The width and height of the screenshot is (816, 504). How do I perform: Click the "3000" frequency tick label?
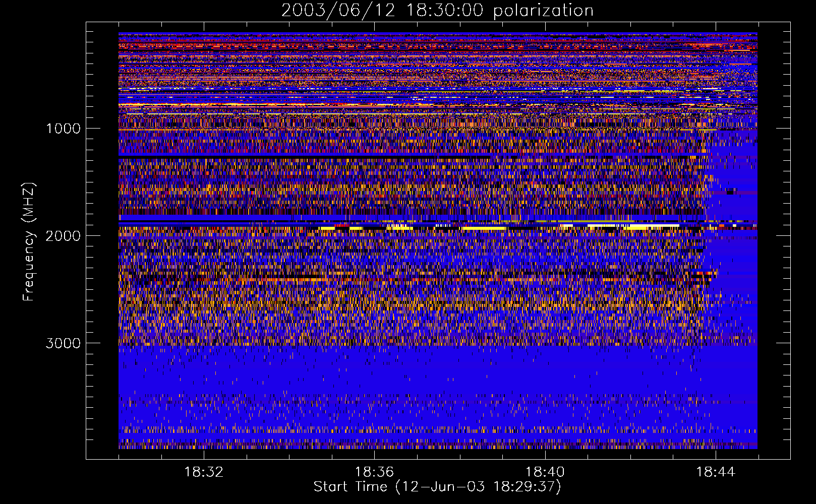click(63, 343)
